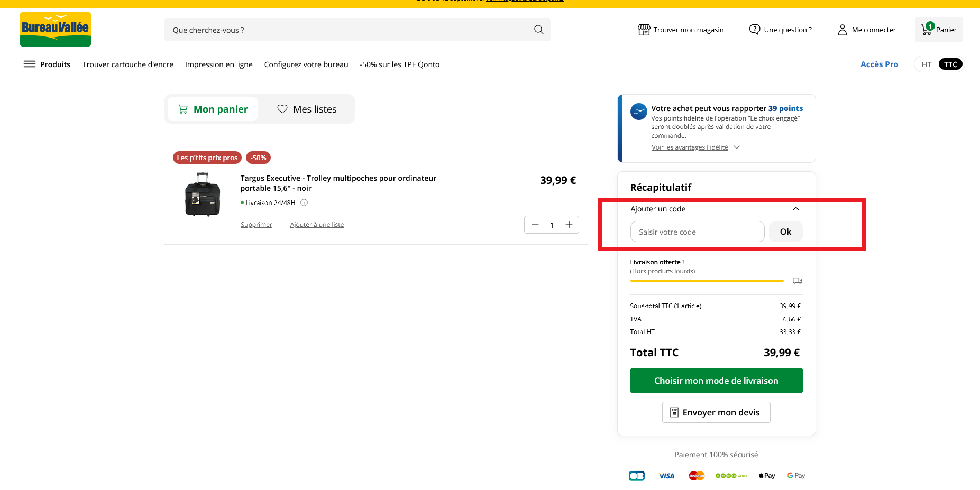This screenshot has height=490, width=980.
Task: Click the Apple Pay icon
Action: tap(767, 476)
